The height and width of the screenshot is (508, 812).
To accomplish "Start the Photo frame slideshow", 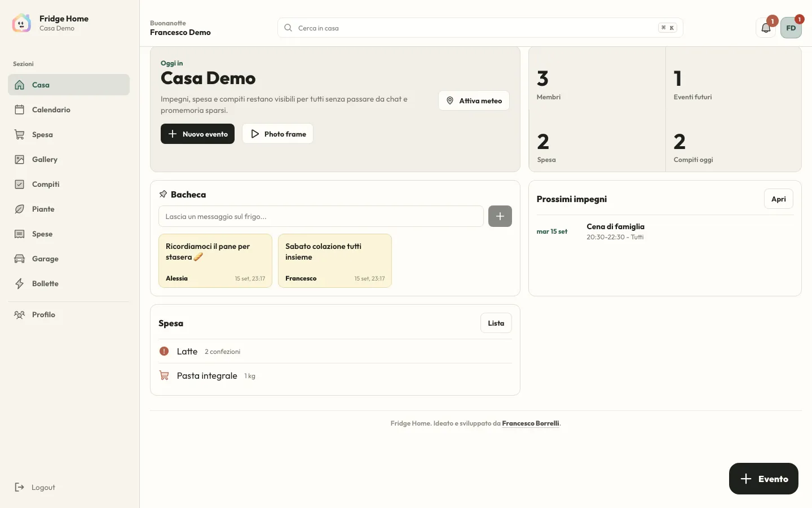I will [277, 134].
